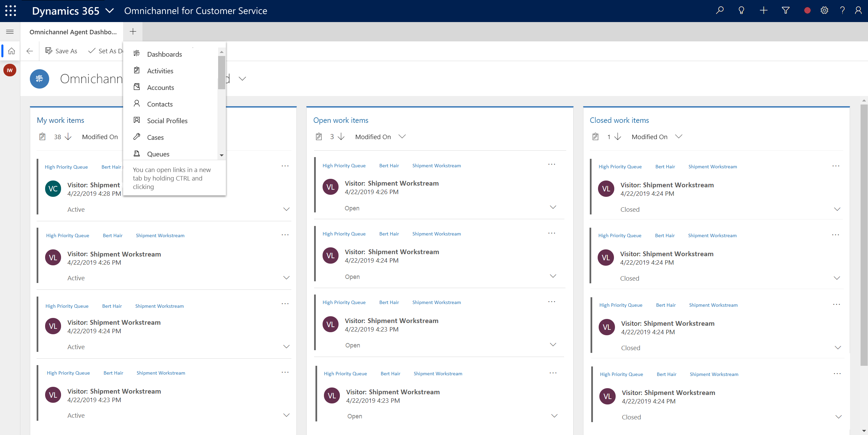
Task: Click Save As button on toolbar
Action: pyautogui.click(x=62, y=51)
